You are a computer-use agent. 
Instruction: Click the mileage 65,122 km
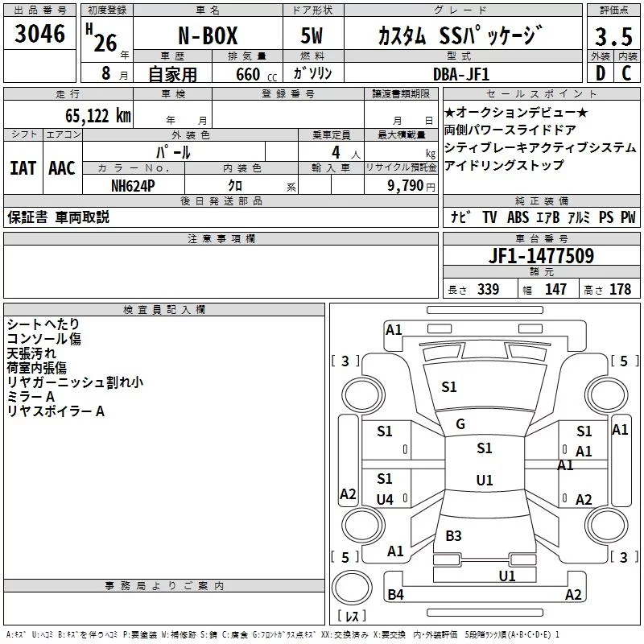point(98,116)
